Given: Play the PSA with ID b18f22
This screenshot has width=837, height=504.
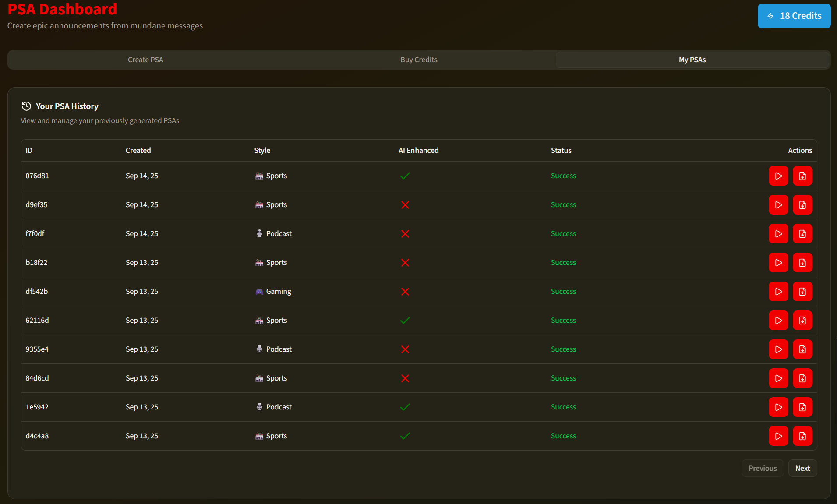Looking at the screenshot, I should (x=778, y=263).
